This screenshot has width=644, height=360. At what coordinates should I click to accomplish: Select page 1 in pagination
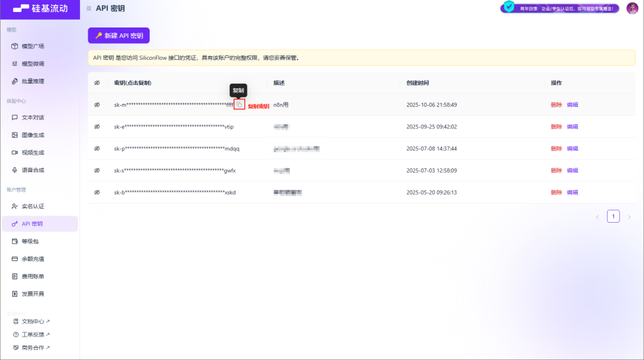pos(613,216)
